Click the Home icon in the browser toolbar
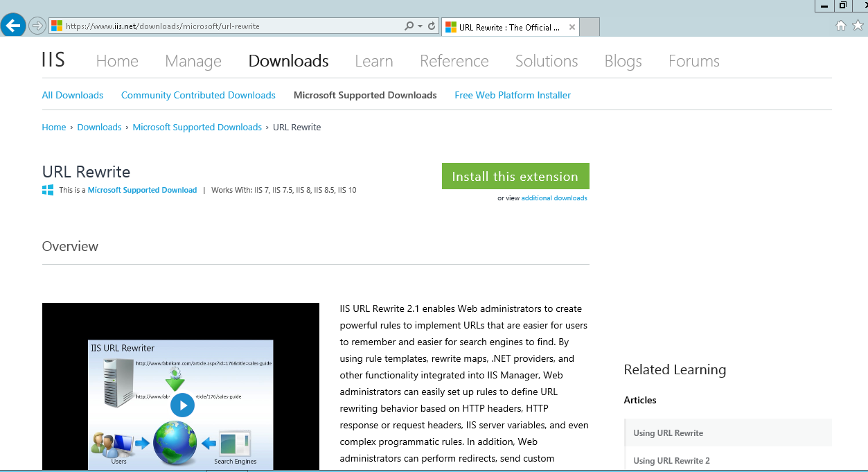868x472 pixels. tap(841, 26)
